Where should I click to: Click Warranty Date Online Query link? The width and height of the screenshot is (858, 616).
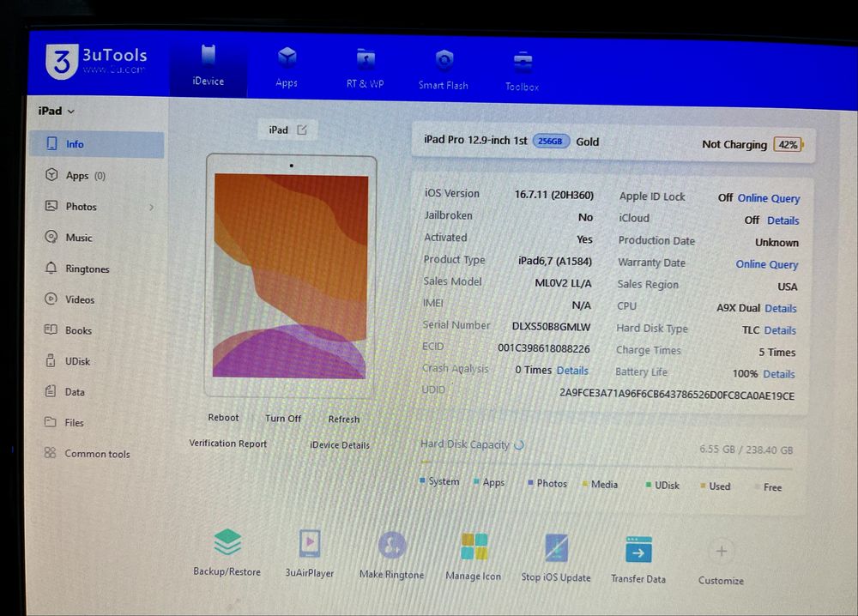(766, 265)
